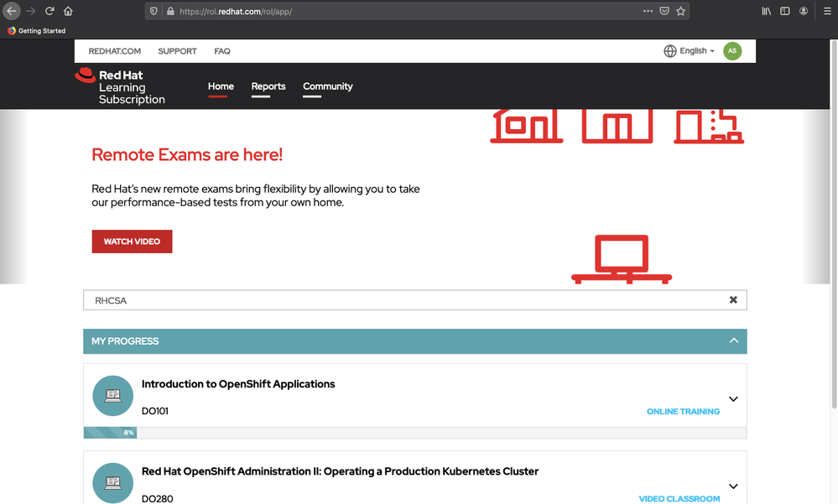Expand the DO280 OpenShift Administration course
The image size is (838, 504).
coord(733,486)
